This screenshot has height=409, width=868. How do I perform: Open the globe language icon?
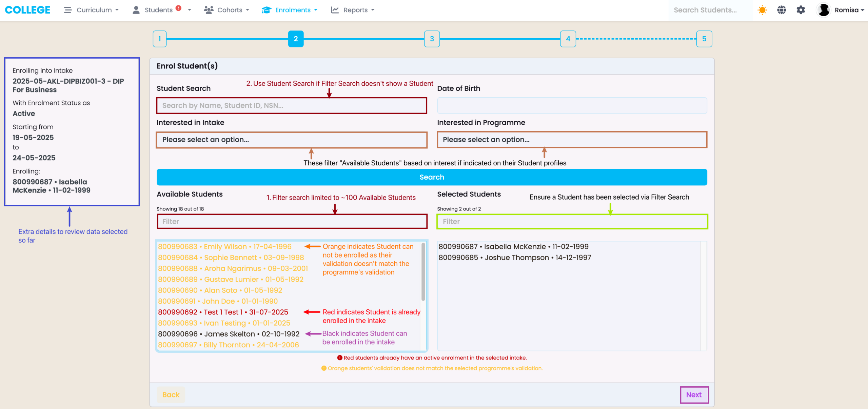click(782, 10)
